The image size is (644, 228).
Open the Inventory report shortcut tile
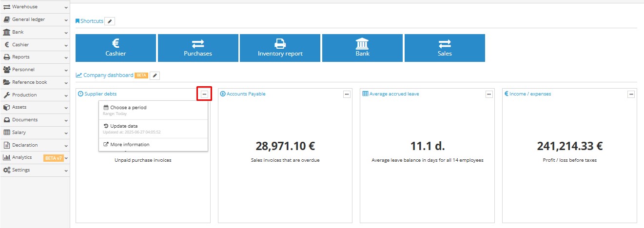[280, 48]
